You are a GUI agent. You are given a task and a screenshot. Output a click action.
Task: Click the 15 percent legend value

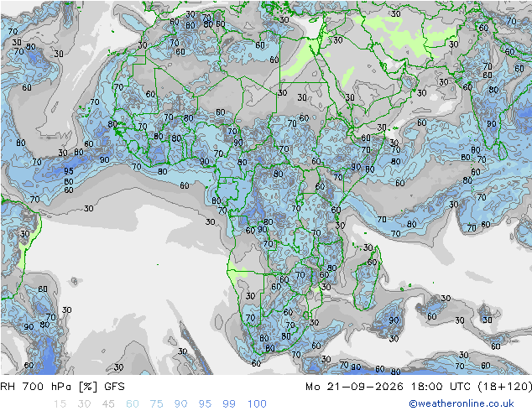60,403
